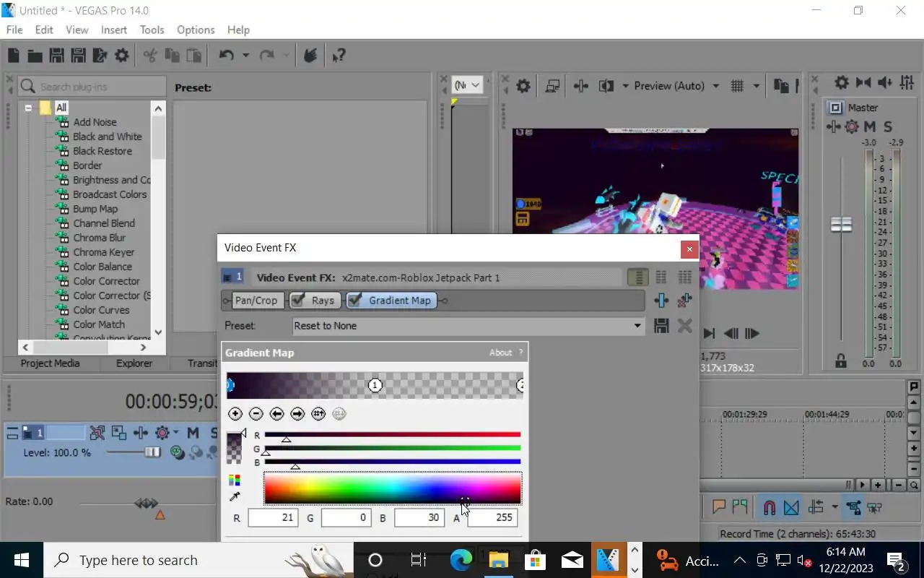Open the plug-in chain button in Video Event FX
This screenshot has width=924, height=578.
pos(661,301)
